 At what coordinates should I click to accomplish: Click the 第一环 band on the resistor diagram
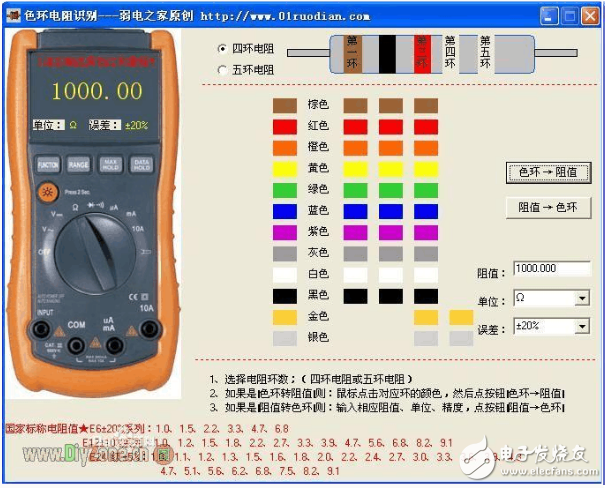[x=353, y=51]
